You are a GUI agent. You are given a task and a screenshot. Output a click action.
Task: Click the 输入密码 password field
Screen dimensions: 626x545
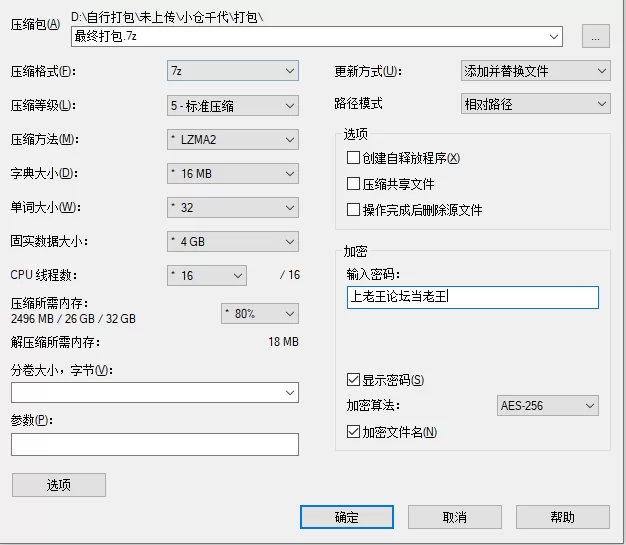coord(473,297)
